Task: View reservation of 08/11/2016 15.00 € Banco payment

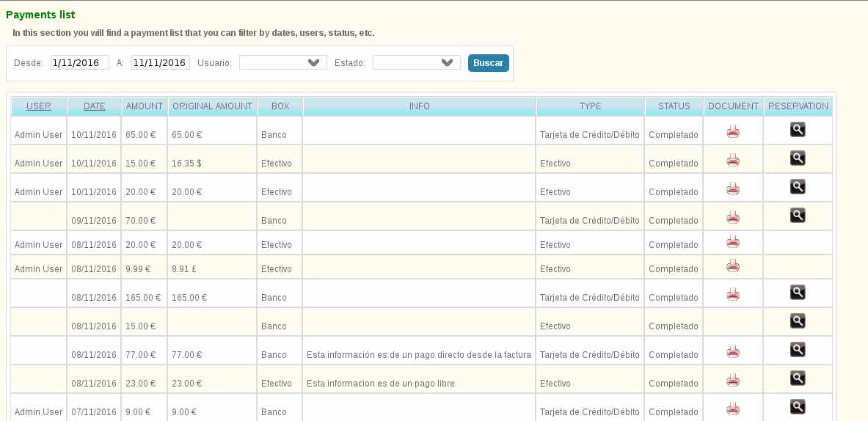Action: click(798, 321)
